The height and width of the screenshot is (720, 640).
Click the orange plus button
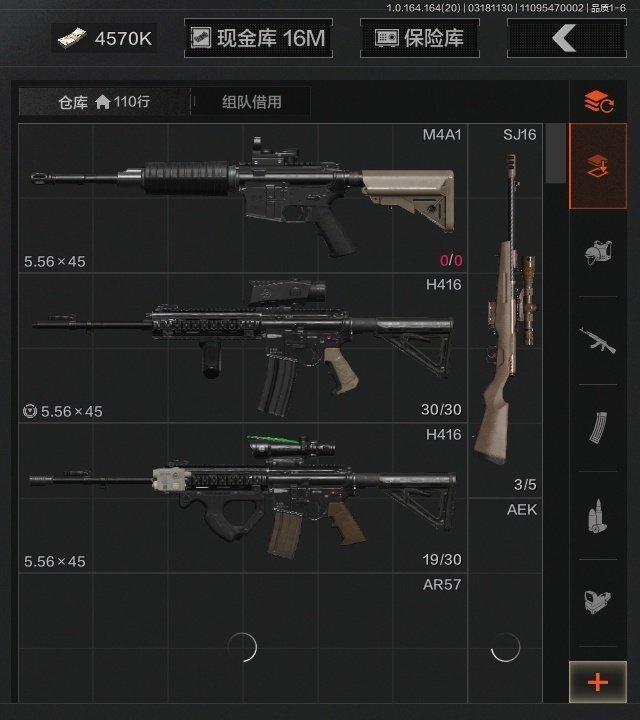598,682
